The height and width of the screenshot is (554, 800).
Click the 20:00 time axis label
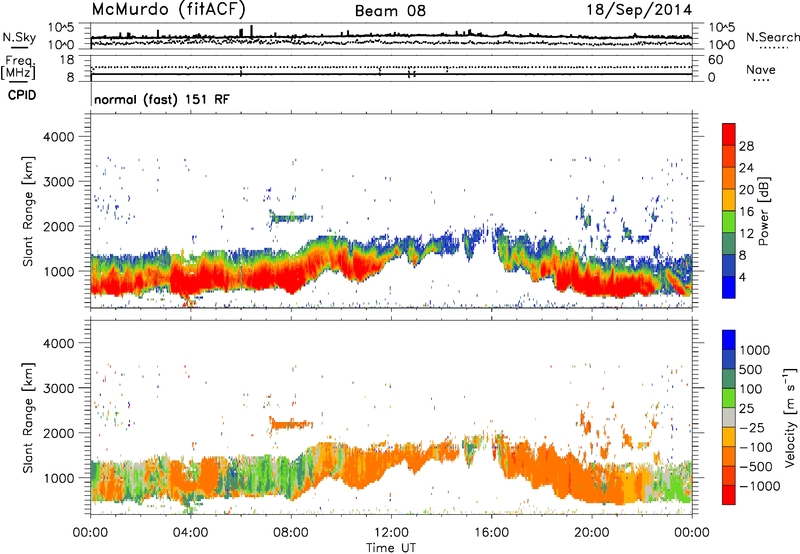click(591, 533)
